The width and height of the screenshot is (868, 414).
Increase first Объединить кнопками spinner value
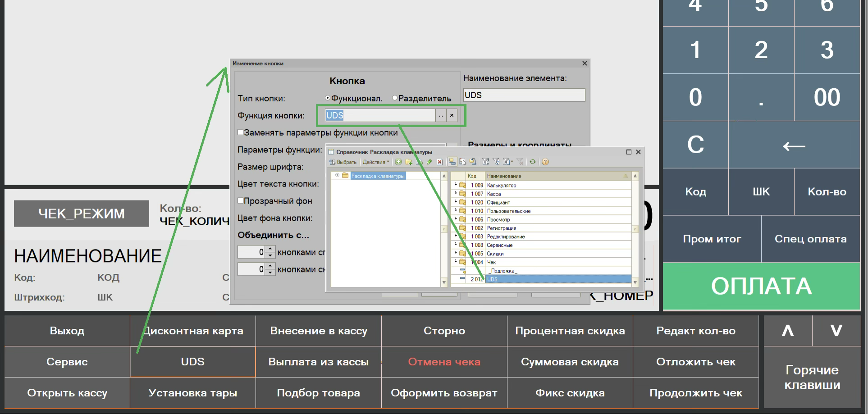270,249
